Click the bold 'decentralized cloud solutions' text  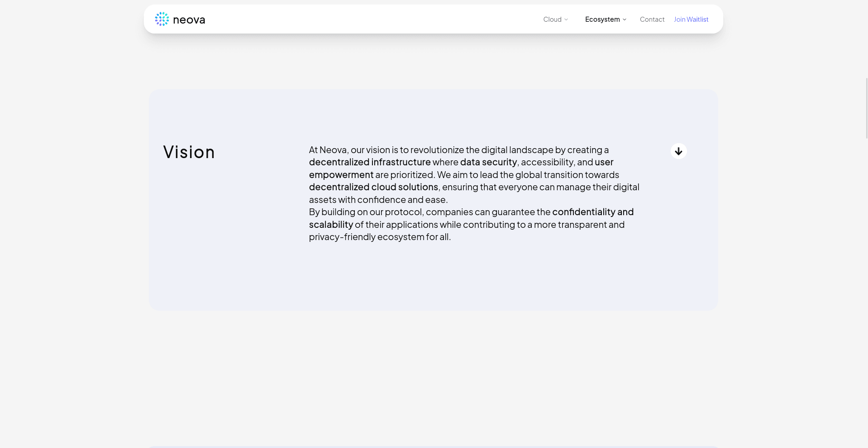pyautogui.click(x=373, y=187)
